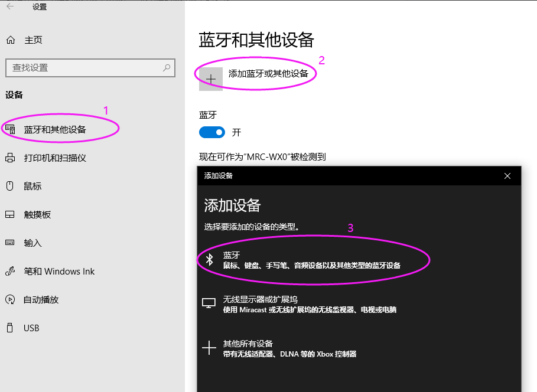This screenshot has width=537, height=392.
Task: Click the plus icon beside 其他所有设备
Action: [x=209, y=348]
